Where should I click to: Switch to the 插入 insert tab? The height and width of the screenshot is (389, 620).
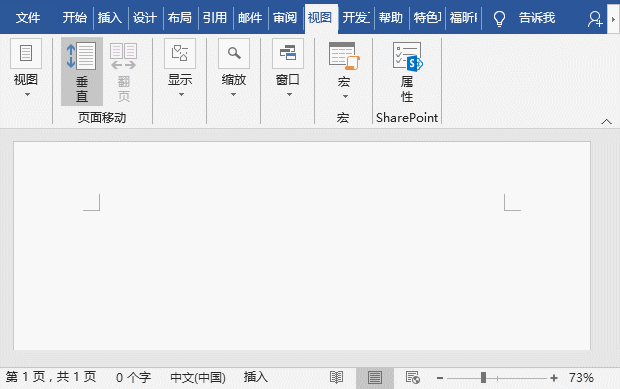[110, 17]
